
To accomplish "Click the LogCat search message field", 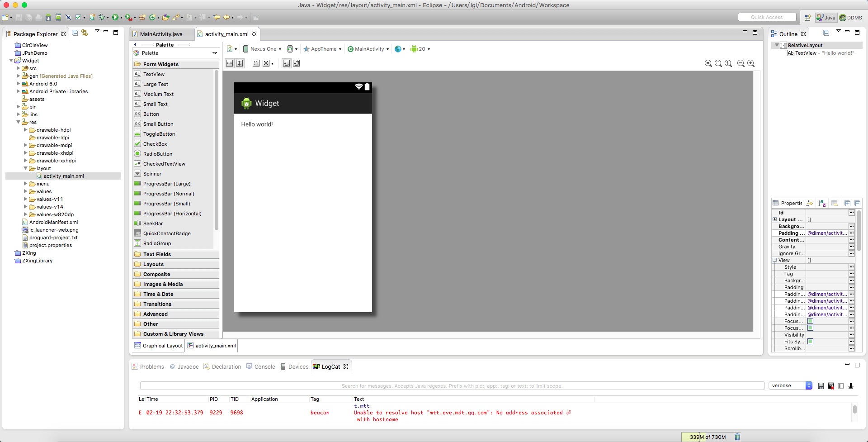I will pyautogui.click(x=452, y=386).
